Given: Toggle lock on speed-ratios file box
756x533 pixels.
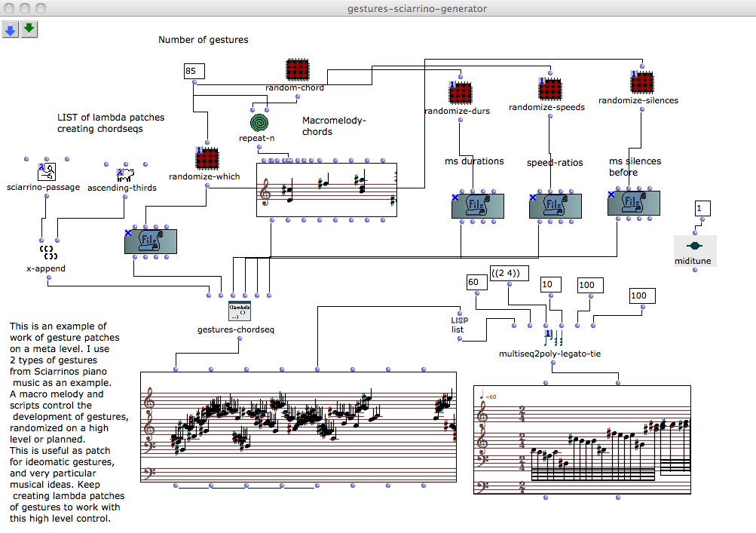Looking at the screenshot, I should [x=533, y=198].
